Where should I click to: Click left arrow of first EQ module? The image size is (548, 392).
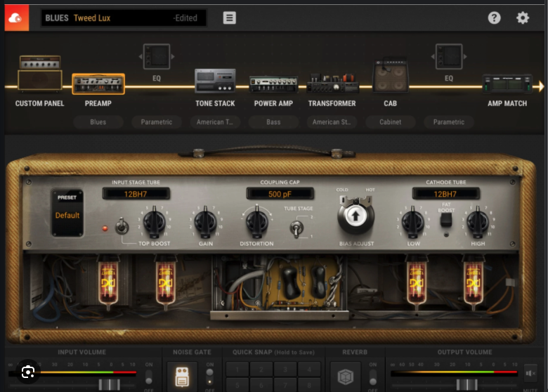click(x=141, y=56)
